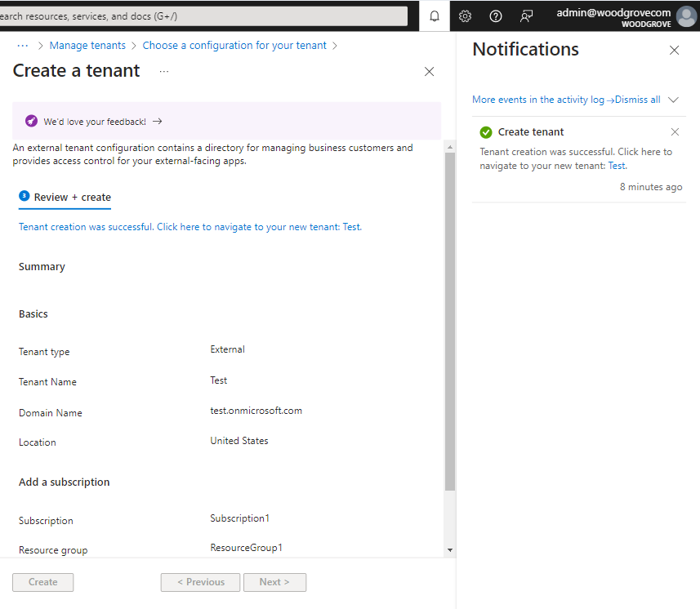
Task: Open the notifications bell icon
Action: point(435,16)
